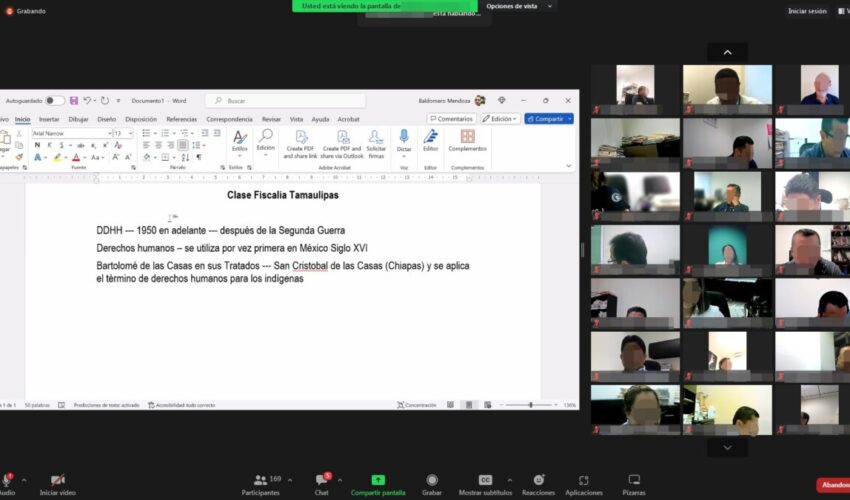850x500 pixels.
Task: Switch to Referencias tab
Action: pyautogui.click(x=182, y=119)
